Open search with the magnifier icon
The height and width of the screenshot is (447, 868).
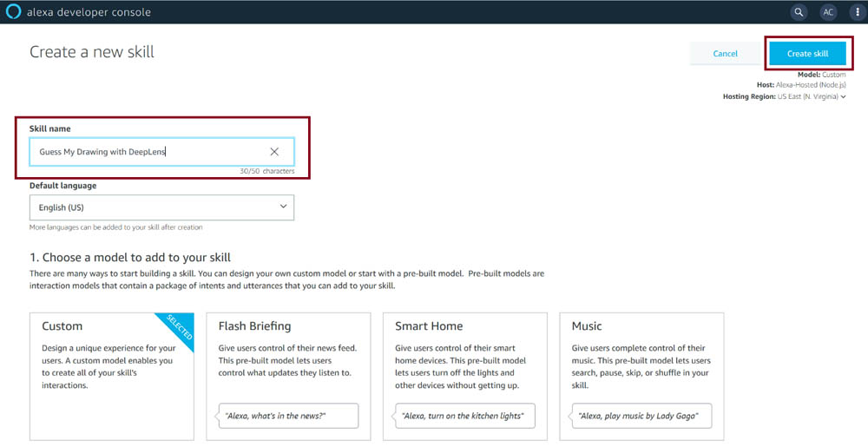point(799,12)
